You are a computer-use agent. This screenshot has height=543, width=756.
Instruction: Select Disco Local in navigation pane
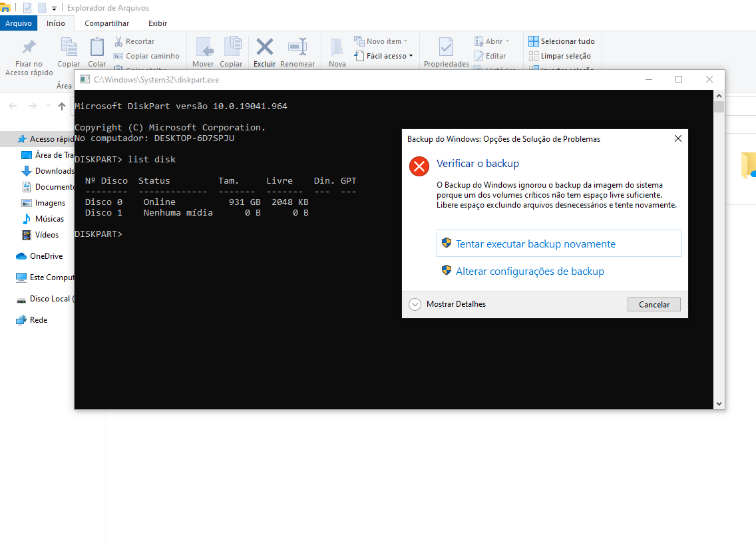click(45, 299)
